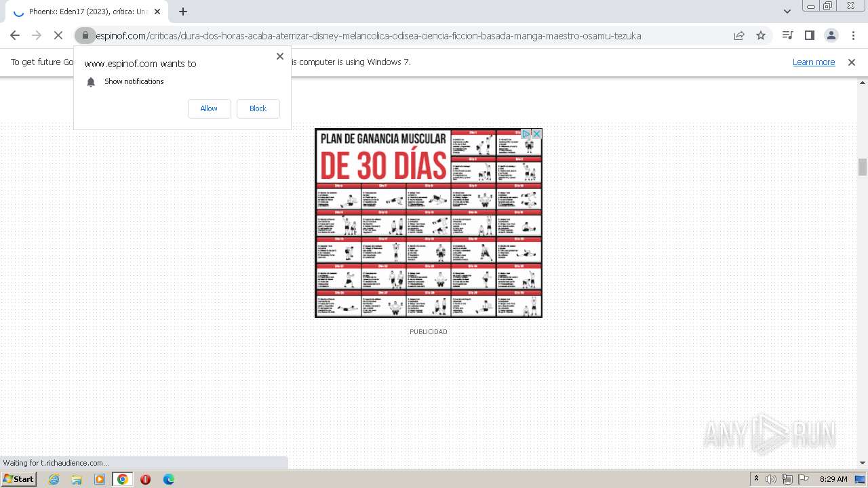
Task: Open the Learn more link
Action: tap(814, 62)
